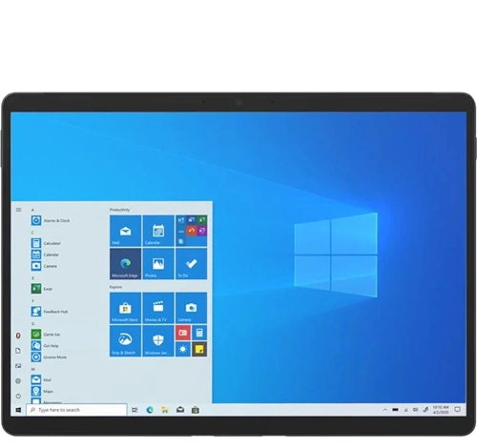The image size is (477, 448).
Task: Open the Office apps folder tile
Action: [x=192, y=231]
